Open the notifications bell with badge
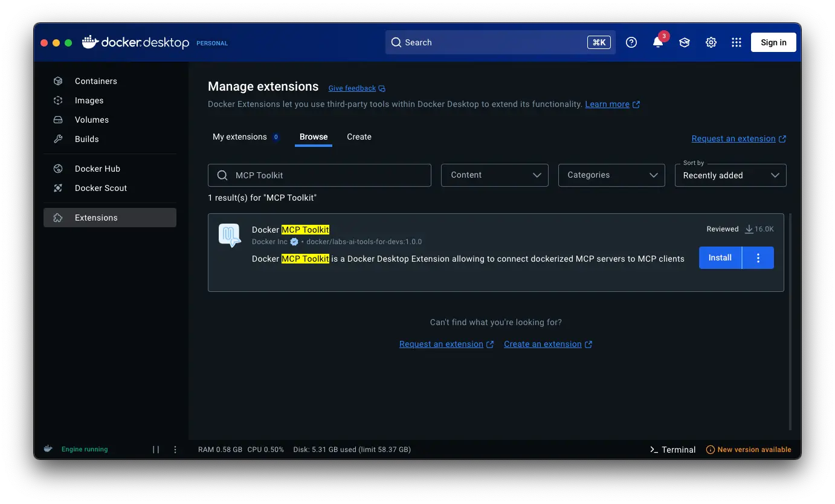 [x=658, y=42]
